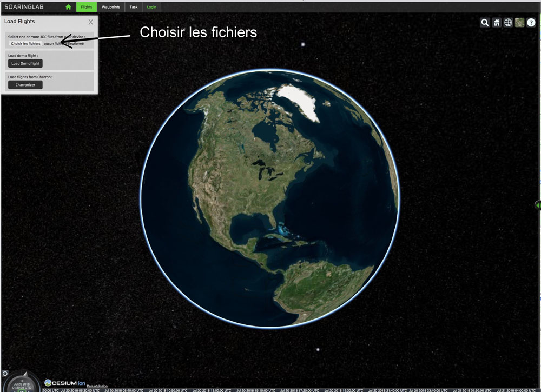The image size is (541, 392).
Task: Click the "Choisir les fichiers" file button
Action: click(25, 43)
